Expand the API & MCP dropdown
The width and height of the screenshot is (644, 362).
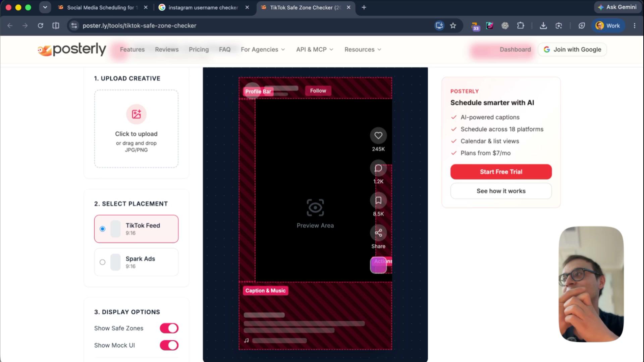(x=315, y=49)
